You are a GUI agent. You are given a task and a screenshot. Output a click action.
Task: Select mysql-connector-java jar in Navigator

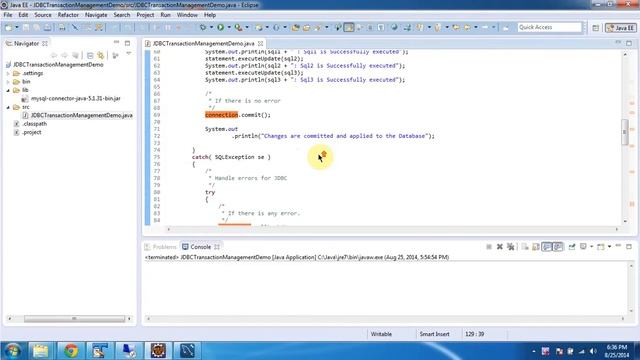[76, 98]
